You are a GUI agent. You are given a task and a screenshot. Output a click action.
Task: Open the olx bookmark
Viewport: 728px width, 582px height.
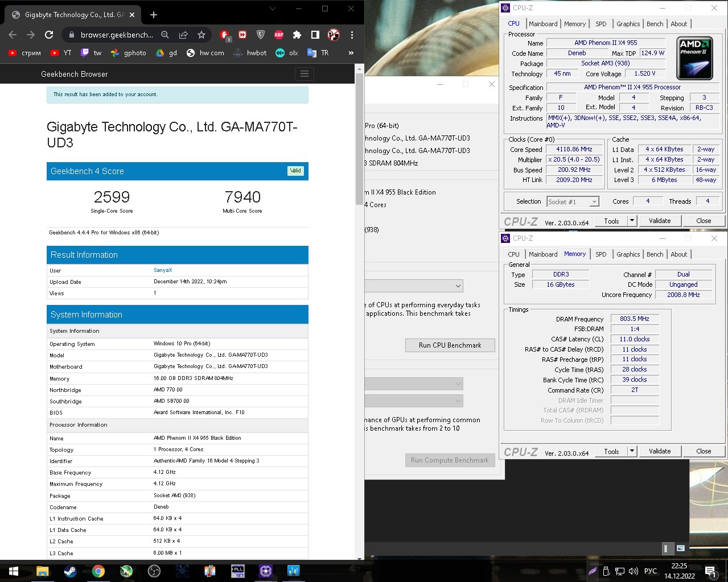(x=287, y=53)
